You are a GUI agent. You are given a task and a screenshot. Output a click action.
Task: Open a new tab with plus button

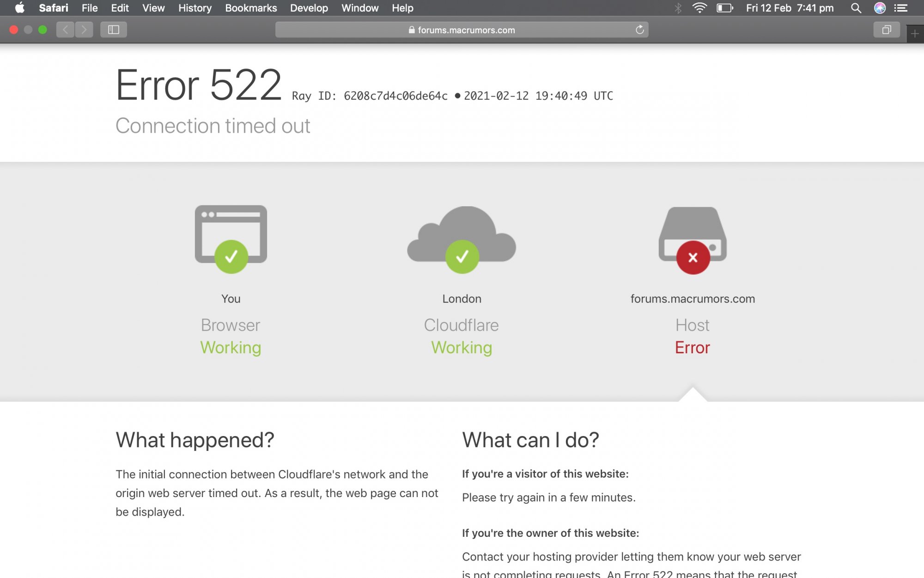[915, 33]
